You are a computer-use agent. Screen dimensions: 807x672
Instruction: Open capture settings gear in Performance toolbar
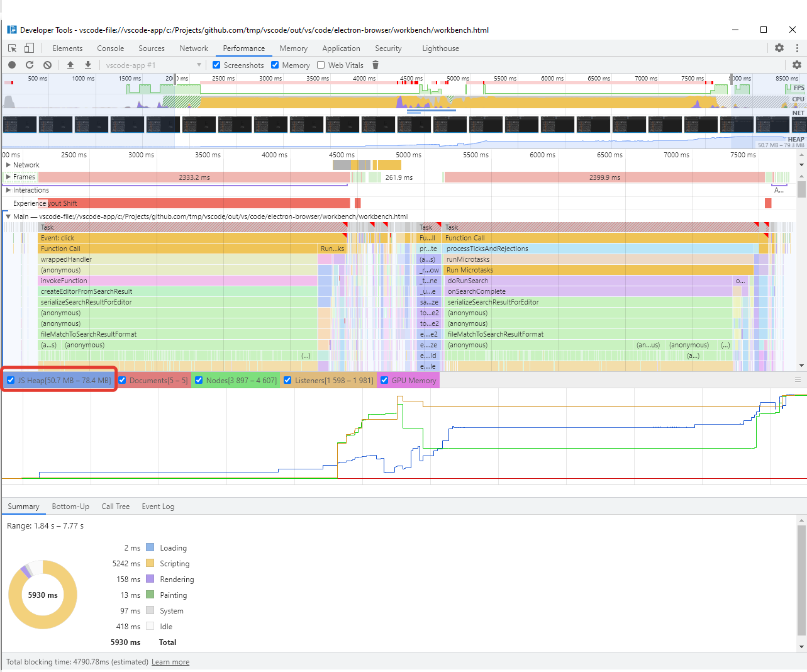[x=797, y=65]
